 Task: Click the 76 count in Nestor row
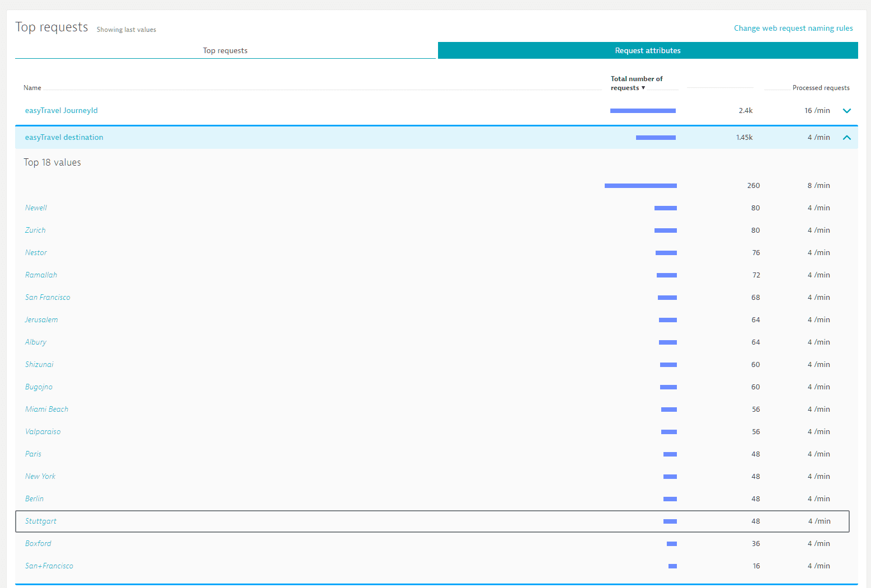pyautogui.click(x=756, y=253)
